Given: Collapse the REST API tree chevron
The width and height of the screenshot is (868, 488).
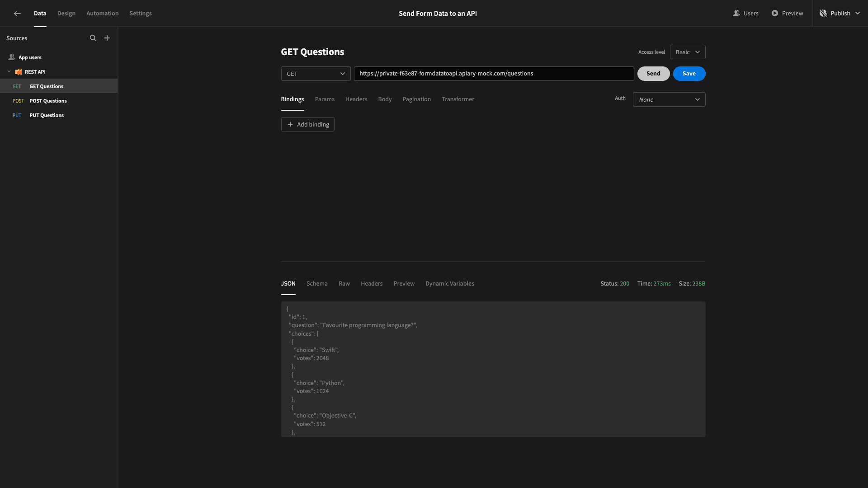Looking at the screenshot, I should [9, 72].
